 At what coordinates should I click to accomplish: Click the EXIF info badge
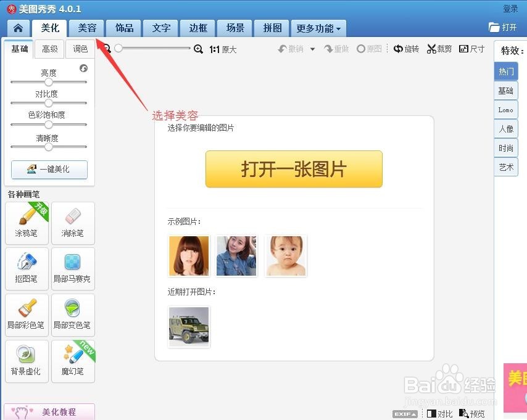(x=405, y=414)
